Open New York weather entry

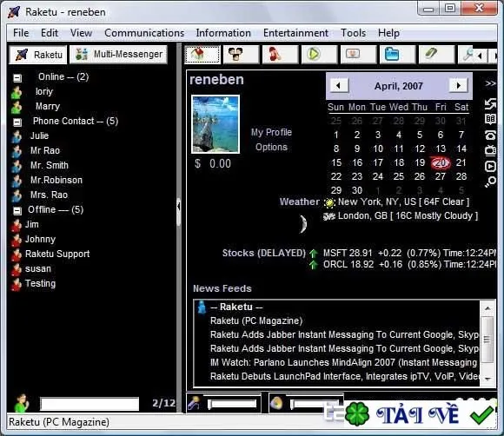tap(403, 201)
